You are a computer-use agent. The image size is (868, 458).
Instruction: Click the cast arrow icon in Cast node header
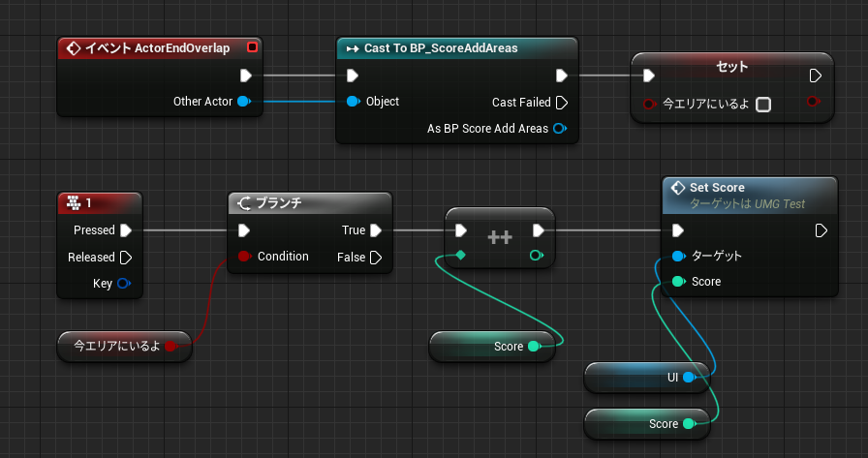(353, 48)
